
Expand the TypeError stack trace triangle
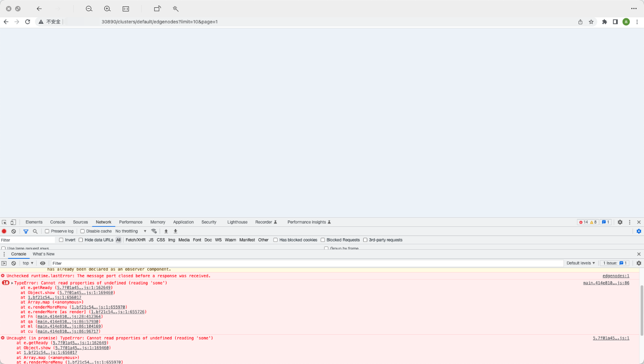[12, 283]
